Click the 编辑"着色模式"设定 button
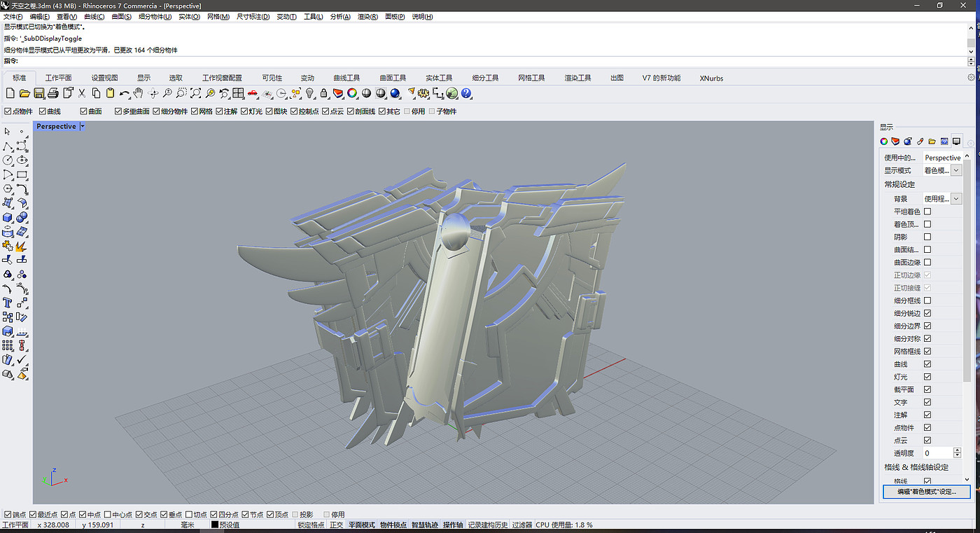 tap(926, 492)
